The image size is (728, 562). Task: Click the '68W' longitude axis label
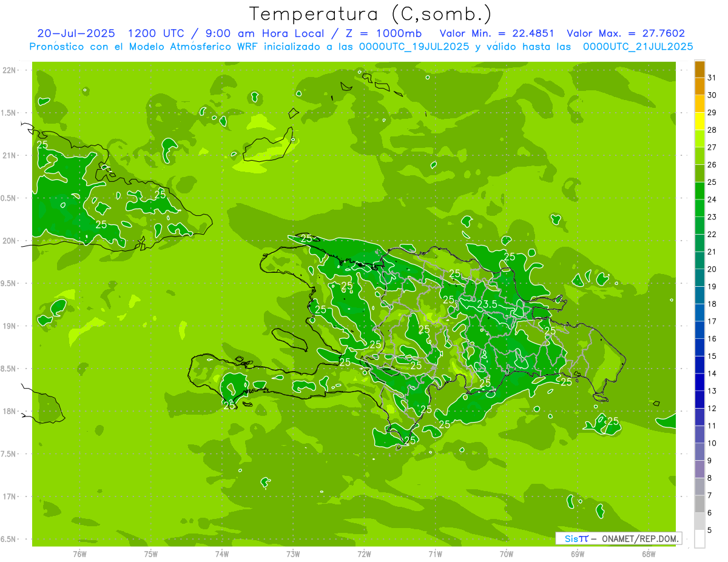(x=648, y=554)
